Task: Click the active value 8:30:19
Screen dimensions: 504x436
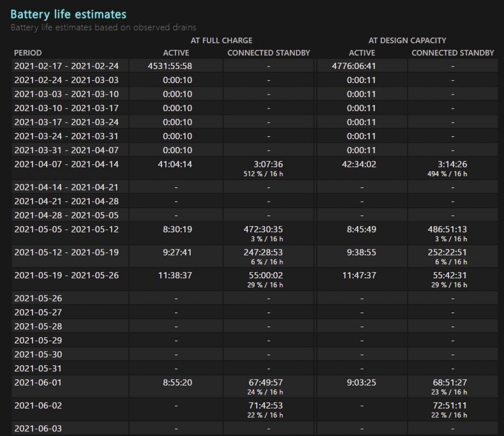Action: pyautogui.click(x=178, y=229)
